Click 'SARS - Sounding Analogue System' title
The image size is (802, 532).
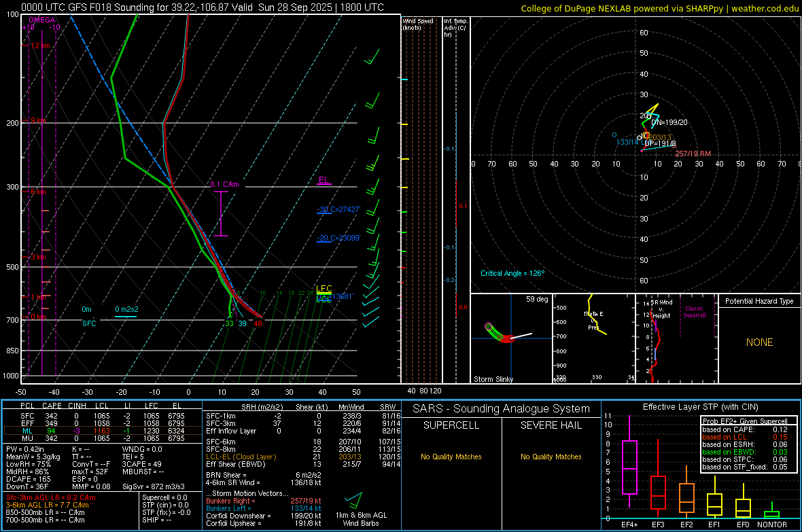click(501, 409)
